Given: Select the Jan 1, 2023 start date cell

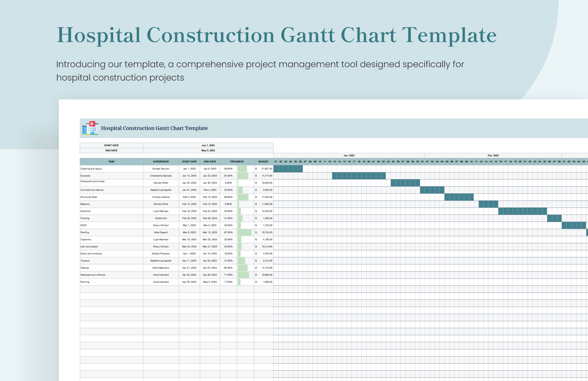Looking at the screenshot, I should pyautogui.click(x=208, y=145).
